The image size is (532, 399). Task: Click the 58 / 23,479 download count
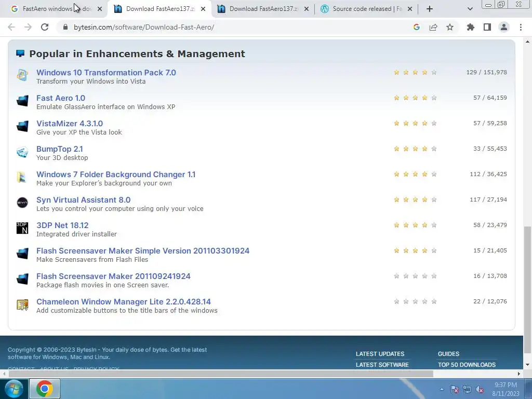click(490, 225)
